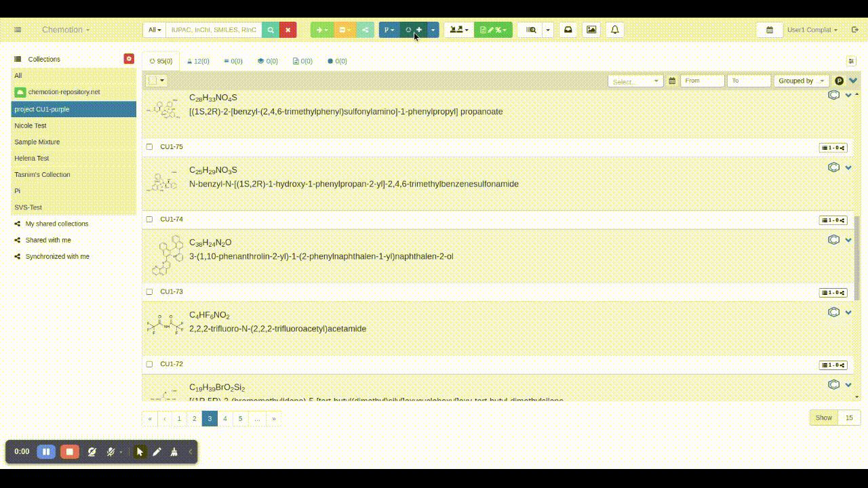Go to page 4 in pagination
Image resolution: width=868 pixels, height=488 pixels.
click(x=225, y=419)
